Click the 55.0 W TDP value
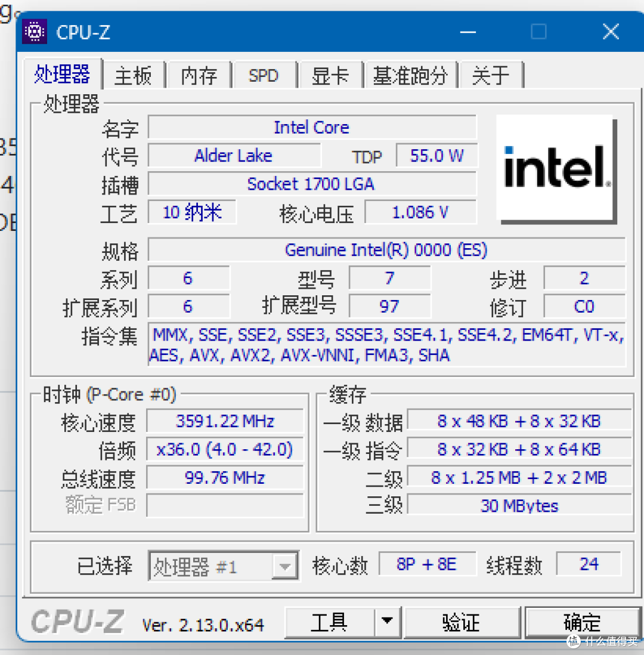The width and height of the screenshot is (644, 655). [436, 155]
